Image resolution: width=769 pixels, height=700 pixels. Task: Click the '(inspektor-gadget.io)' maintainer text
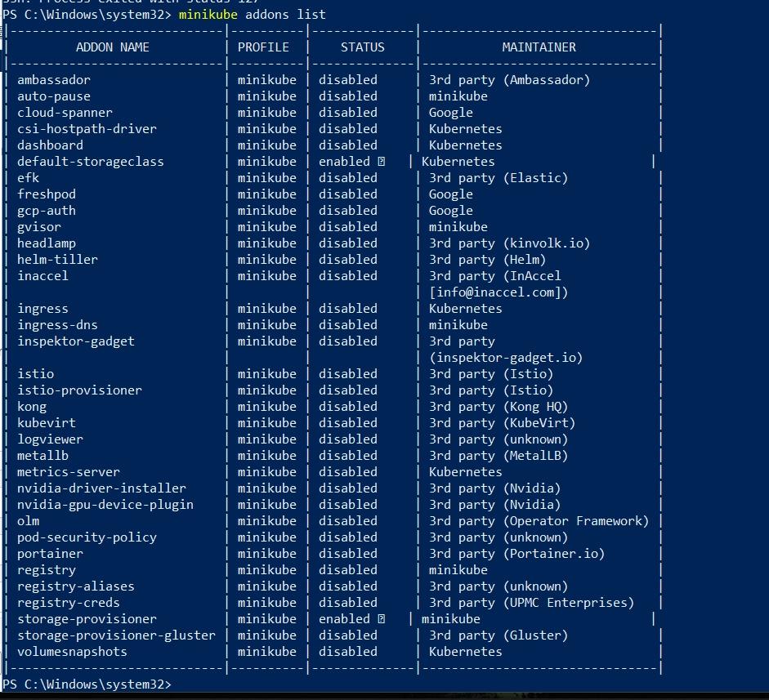tap(506, 358)
